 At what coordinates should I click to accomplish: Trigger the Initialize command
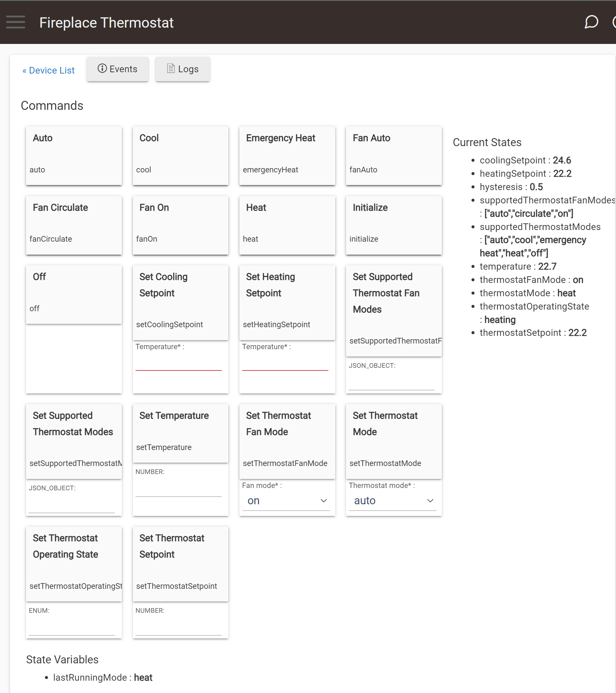394,225
